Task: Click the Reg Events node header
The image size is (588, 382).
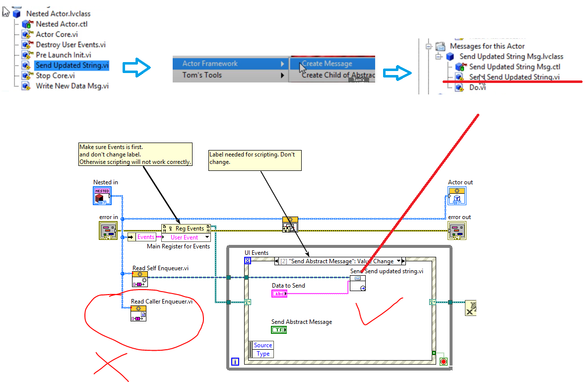Action: click(x=186, y=229)
